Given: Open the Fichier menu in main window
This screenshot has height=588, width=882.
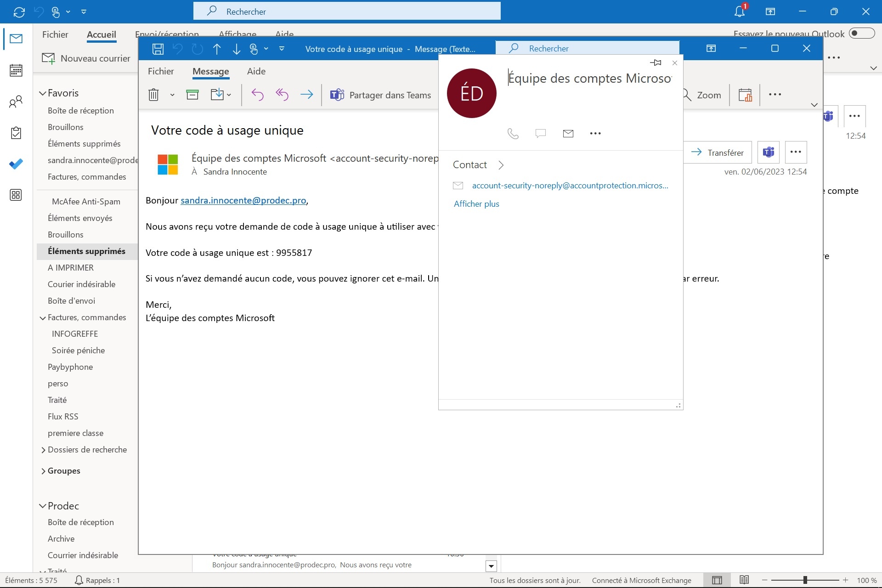Looking at the screenshot, I should coord(55,34).
